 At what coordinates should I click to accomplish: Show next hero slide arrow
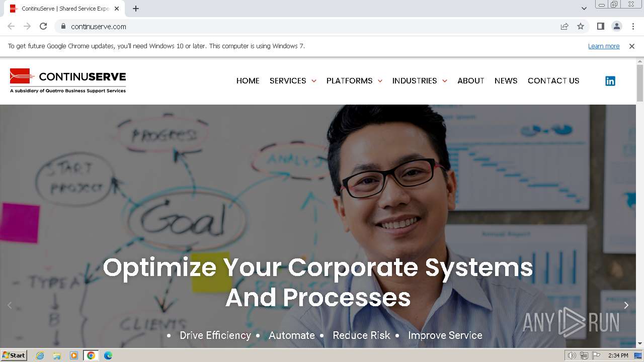point(626,305)
